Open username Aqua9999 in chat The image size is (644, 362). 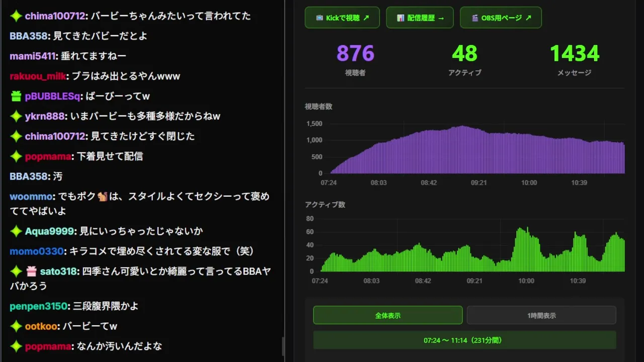coord(50,231)
